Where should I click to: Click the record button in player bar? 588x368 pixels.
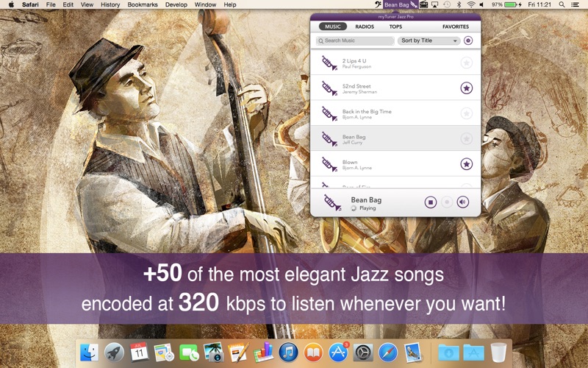(447, 202)
